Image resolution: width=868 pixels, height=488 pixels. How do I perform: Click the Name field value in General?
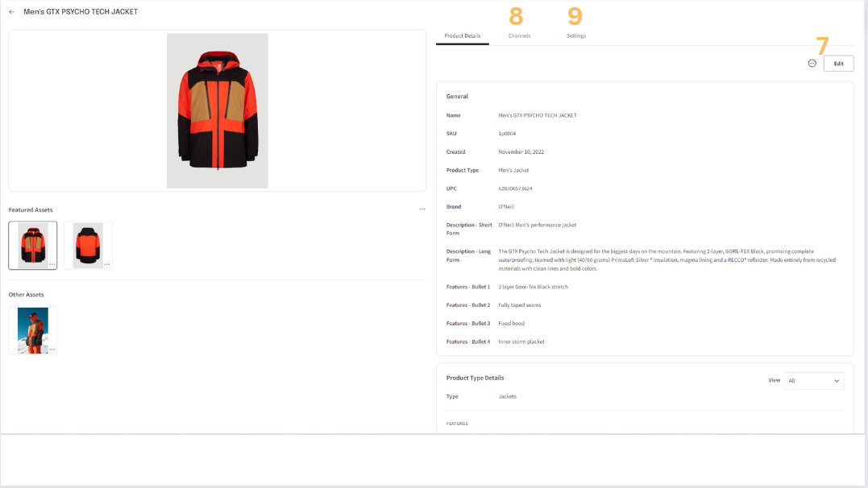[x=538, y=116]
